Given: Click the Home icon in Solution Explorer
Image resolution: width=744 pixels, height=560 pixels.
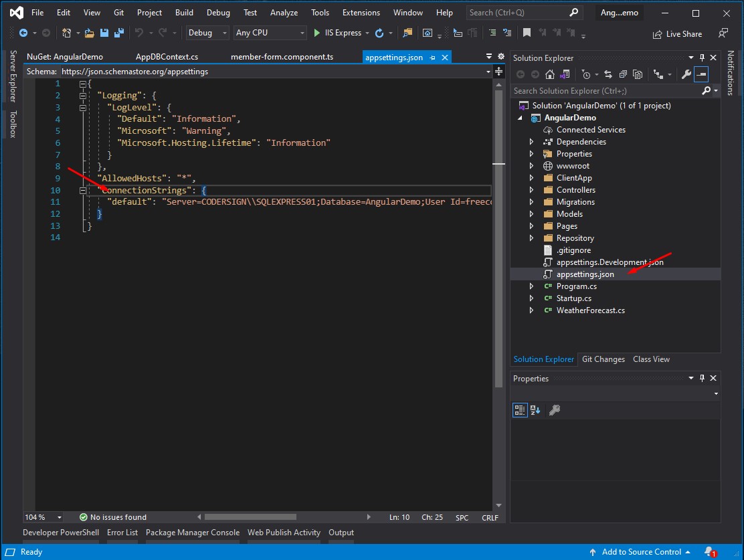Looking at the screenshot, I should click(549, 74).
